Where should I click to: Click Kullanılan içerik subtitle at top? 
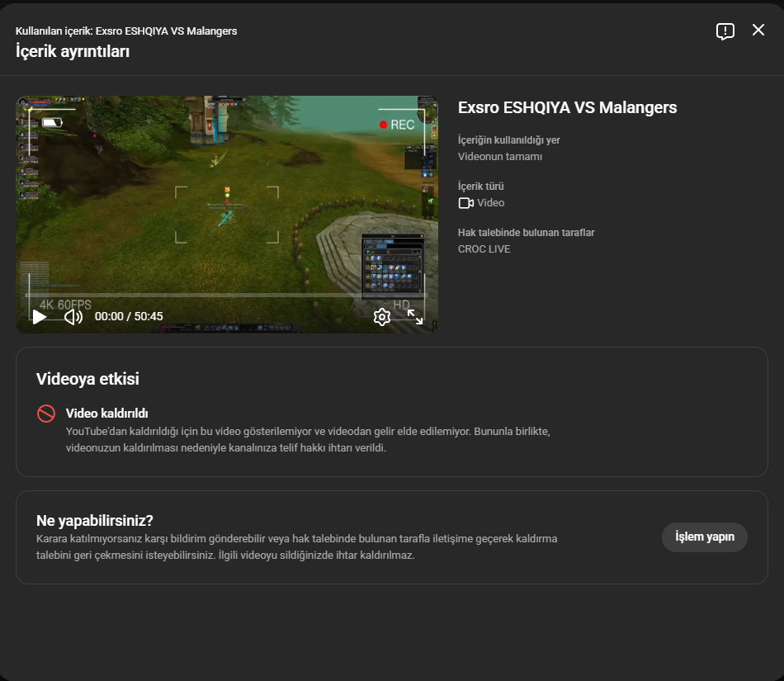(126, 31)
